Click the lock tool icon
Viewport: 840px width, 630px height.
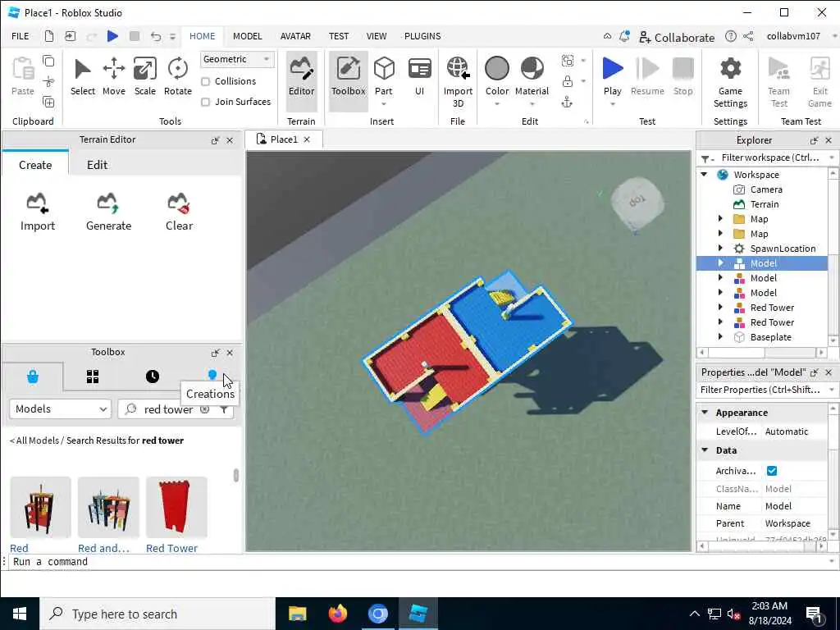pos(568,81)
